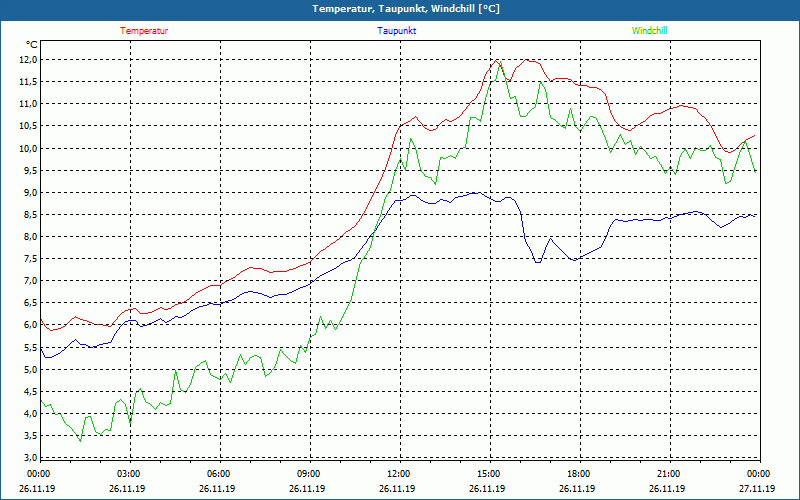Click the 10,5 y-axis value

point(29,126)
